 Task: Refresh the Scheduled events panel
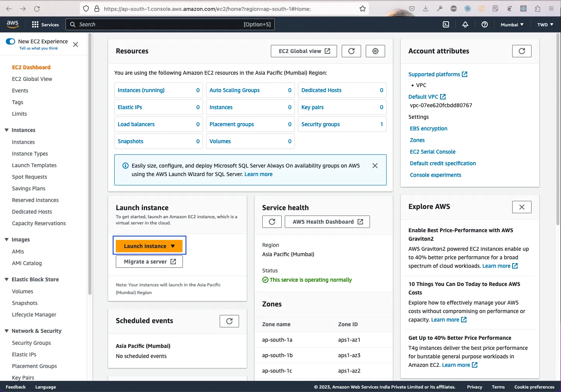click(x=229, y=321)
